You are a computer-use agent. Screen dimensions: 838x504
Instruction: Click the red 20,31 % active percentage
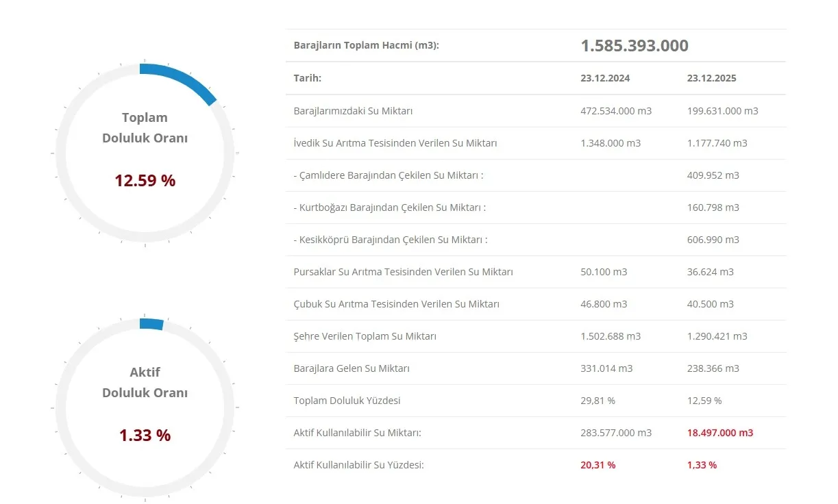click(597, 465)
